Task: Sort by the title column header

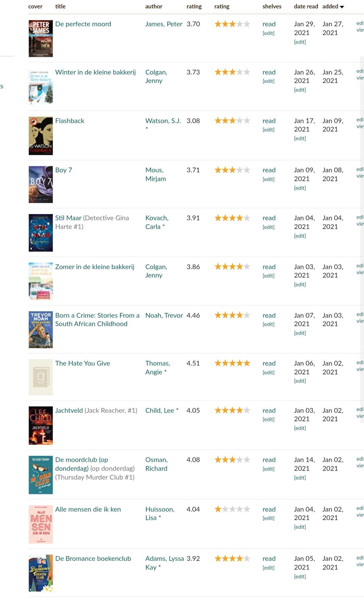Action: pyautogui.click(x=60, y=6)
